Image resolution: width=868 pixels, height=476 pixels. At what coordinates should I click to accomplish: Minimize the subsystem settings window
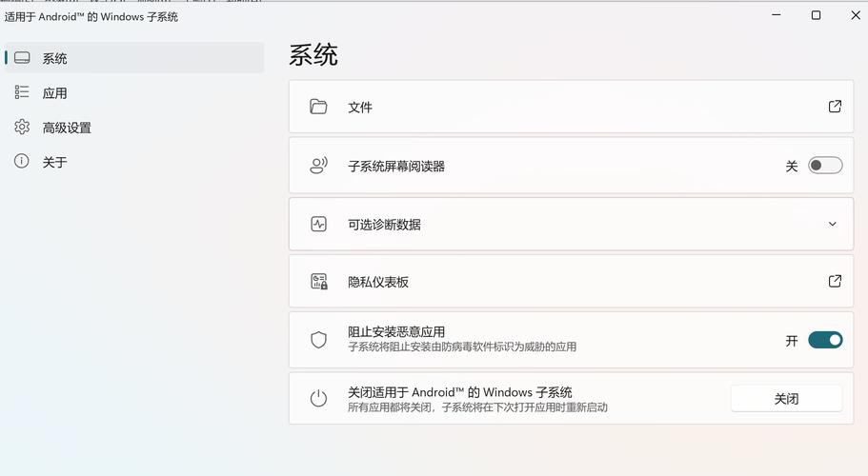point(777,15)
